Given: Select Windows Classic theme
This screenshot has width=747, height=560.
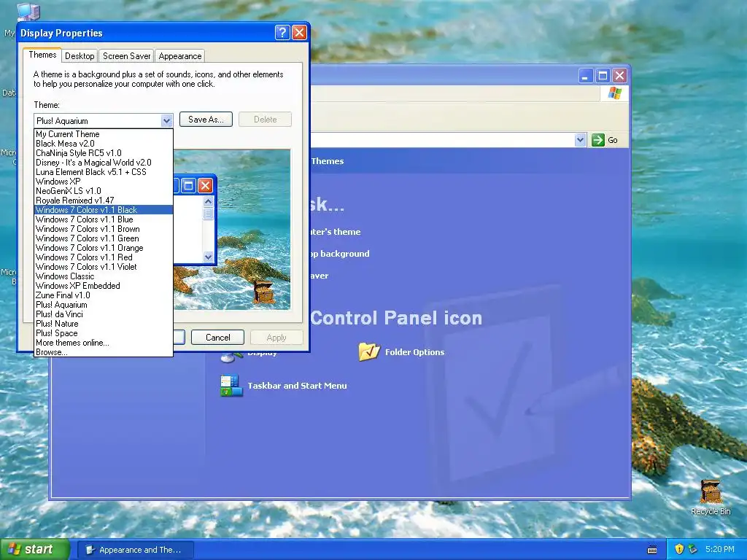Looking at the screenshot, I should click(x=104, y=276).
